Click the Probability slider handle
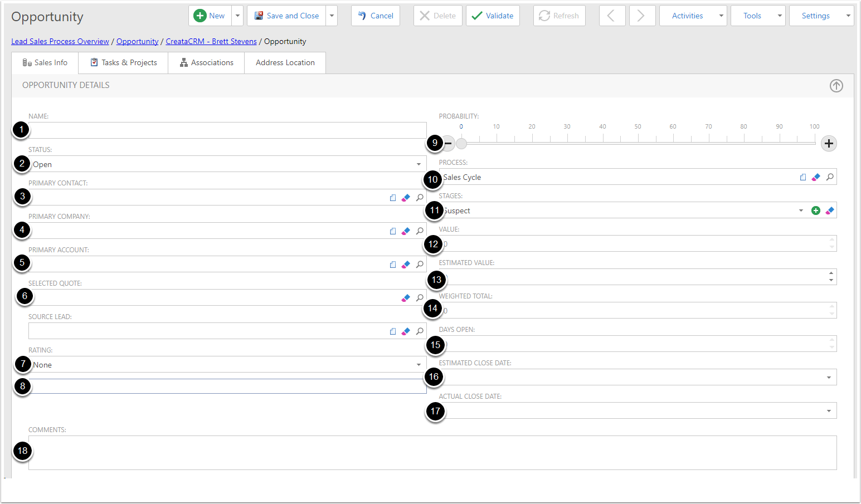The image size is (861, 504). tap(461, 144)
